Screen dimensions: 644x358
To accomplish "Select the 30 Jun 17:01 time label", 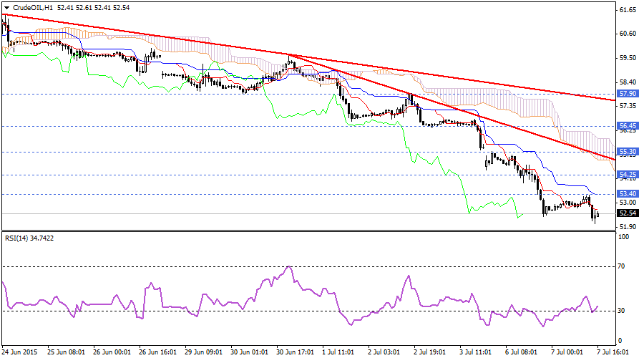I will point(295,352).
